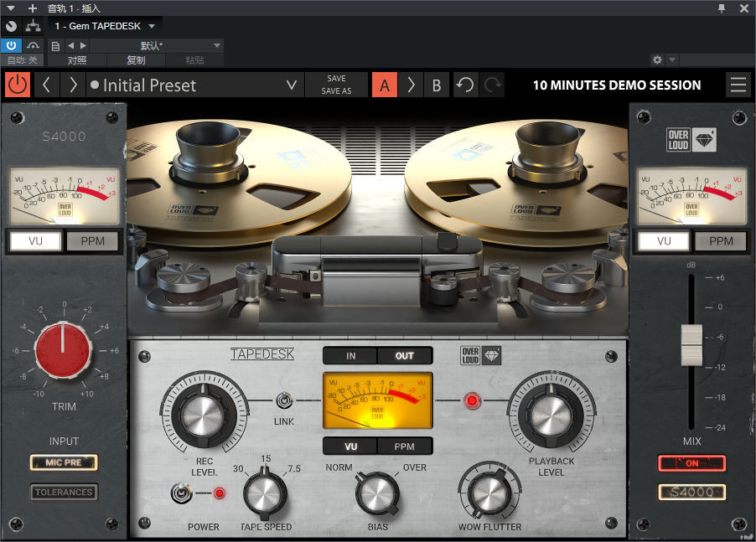Select PPM below center meter

[x=405, y=447]
